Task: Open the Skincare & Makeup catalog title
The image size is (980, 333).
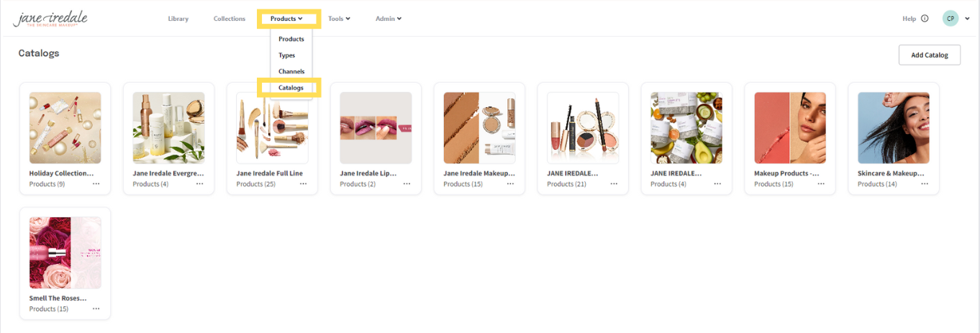Action: click(x=891, y=173)
